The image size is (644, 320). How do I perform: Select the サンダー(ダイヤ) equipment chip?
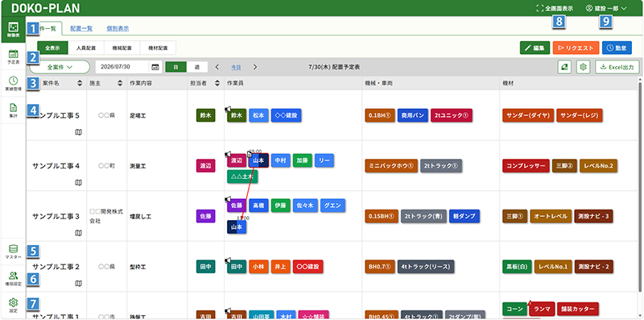pos(528,115)
